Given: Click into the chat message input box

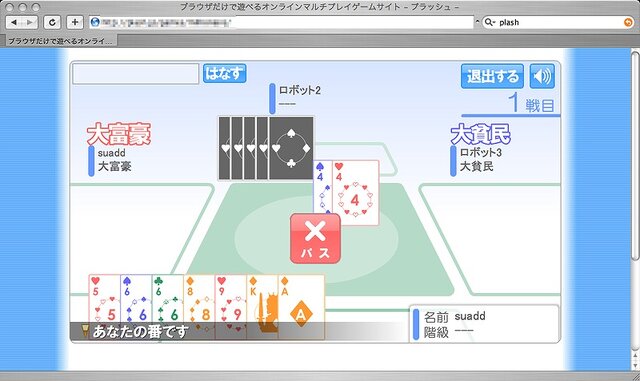Looking at the screenshot, I should coord(136,74).
